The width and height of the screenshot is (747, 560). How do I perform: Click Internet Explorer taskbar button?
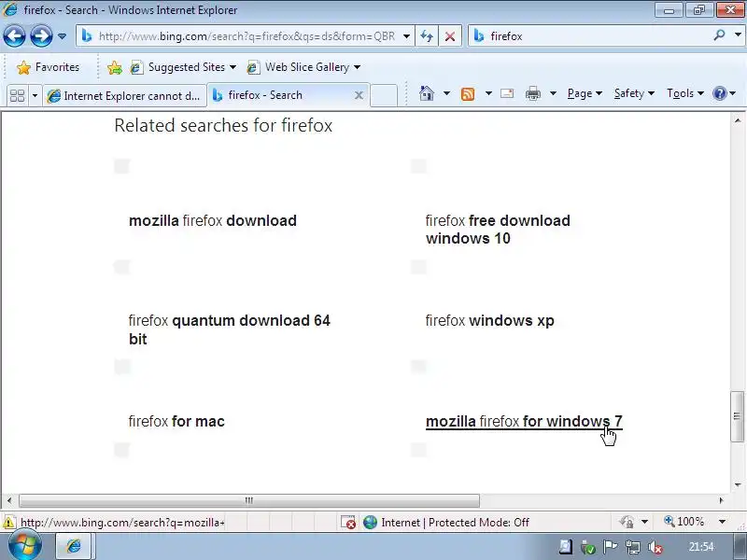point(75,546)
